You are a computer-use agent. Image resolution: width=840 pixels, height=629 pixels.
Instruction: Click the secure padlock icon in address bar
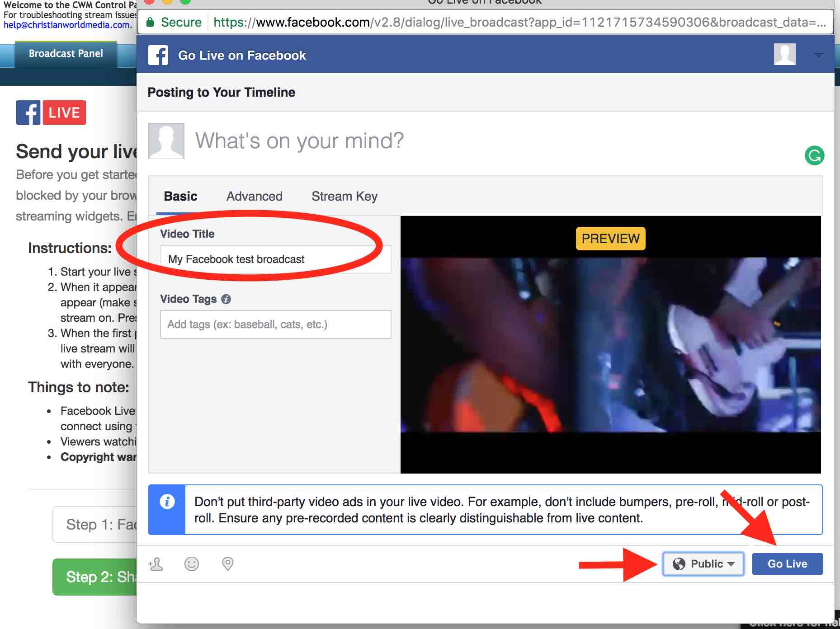coord(151,22)
